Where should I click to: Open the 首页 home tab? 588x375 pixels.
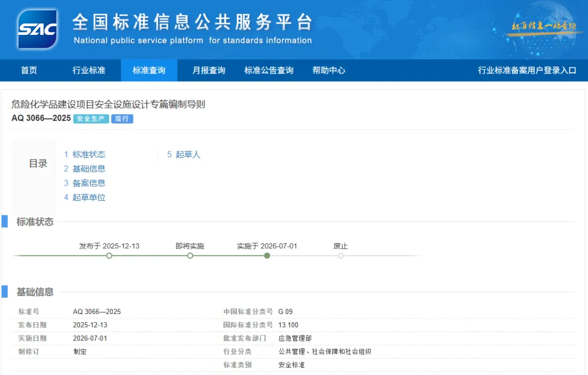click(x=29, y=70)
